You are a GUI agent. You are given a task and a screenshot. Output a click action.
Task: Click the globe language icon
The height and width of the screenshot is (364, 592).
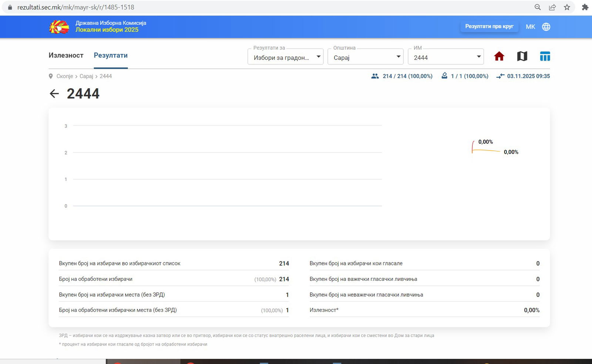point(546,27)
